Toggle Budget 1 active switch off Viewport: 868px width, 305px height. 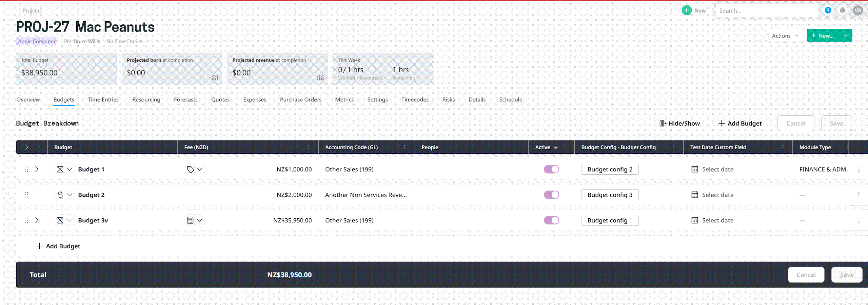pyautogui.click(x=551, y=169)
